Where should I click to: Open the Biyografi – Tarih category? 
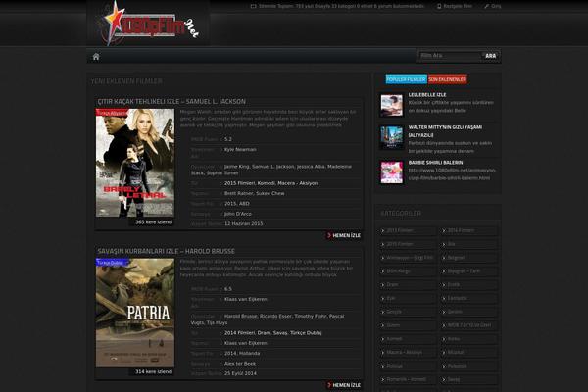468,271
